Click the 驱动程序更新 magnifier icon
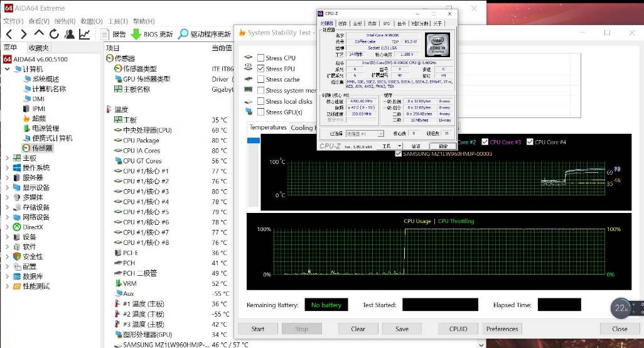 coord(183,34)
